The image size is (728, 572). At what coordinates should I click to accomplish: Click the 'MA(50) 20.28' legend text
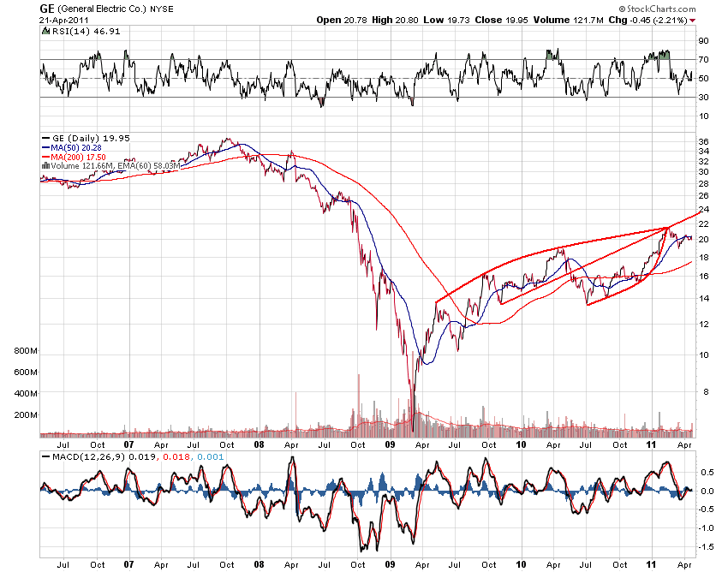(76, 147)
